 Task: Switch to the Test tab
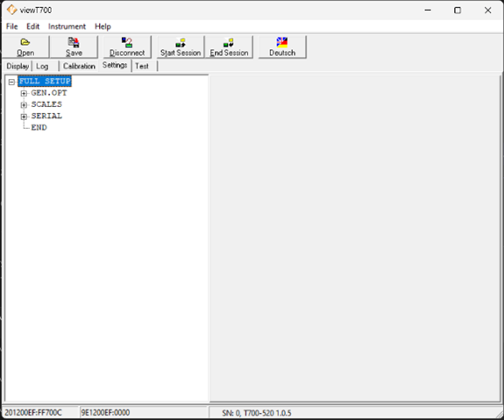point(142,66)
